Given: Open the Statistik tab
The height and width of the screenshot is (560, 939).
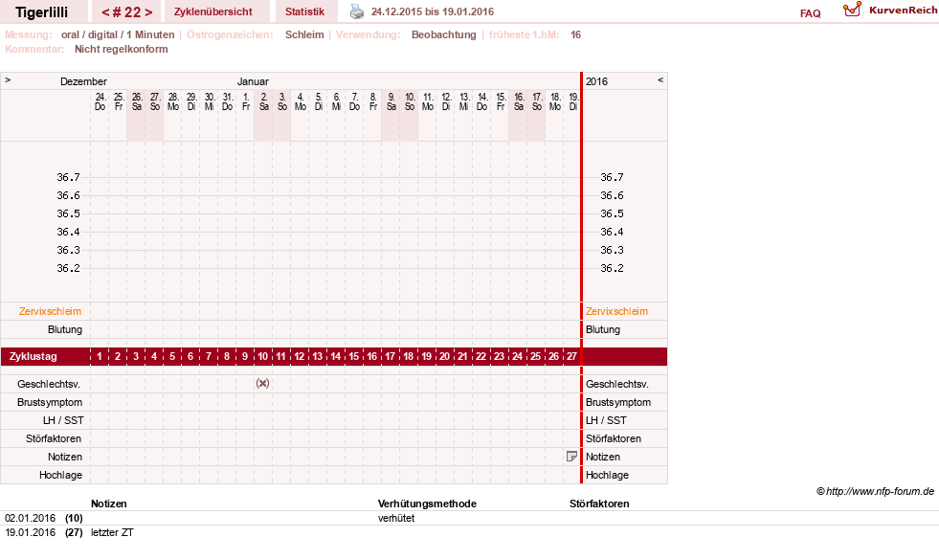Looking at the screenshot, I should 304,11.
